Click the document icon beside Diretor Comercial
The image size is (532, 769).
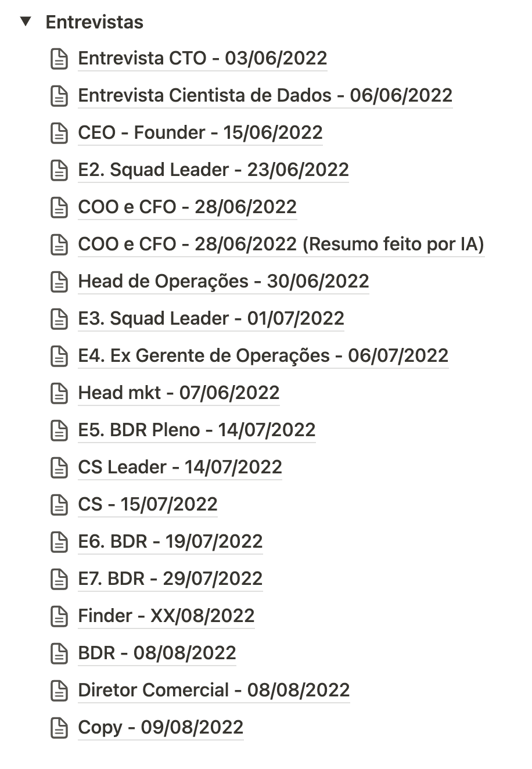[x=59, y=691]
